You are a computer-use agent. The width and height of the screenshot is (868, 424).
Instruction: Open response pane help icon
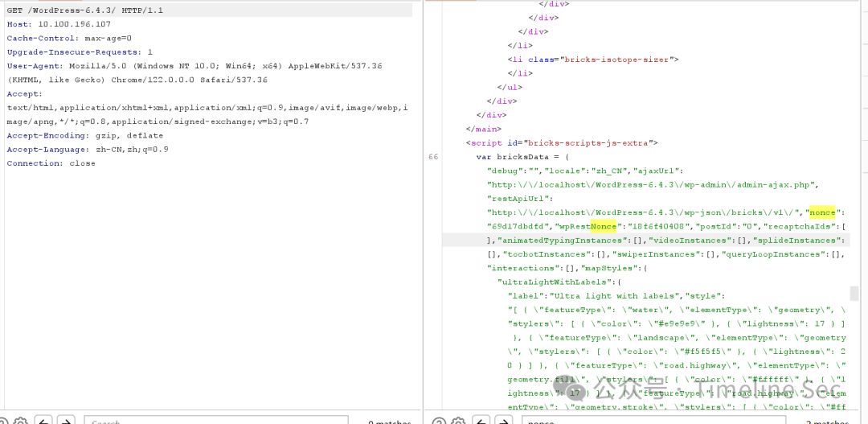pos(439,422)
